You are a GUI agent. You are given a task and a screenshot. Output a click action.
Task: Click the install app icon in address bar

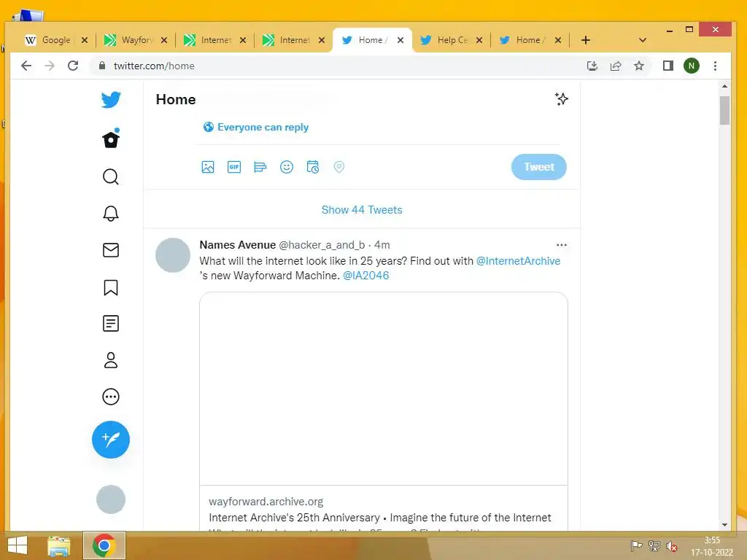coord(592,66)
